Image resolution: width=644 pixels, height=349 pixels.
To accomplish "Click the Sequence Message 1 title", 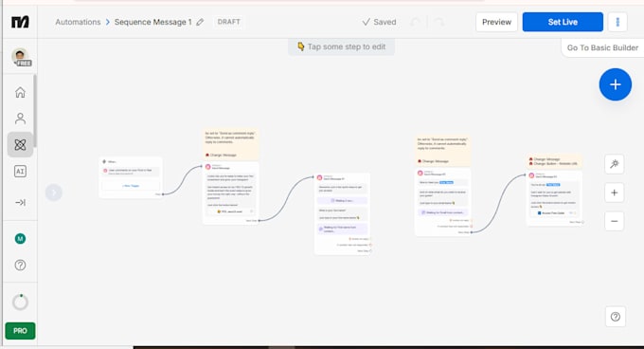I will click(x=152, y=22).
